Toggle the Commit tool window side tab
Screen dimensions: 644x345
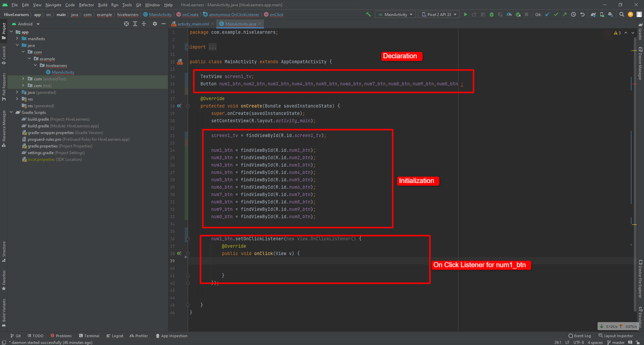coord(4,55)
